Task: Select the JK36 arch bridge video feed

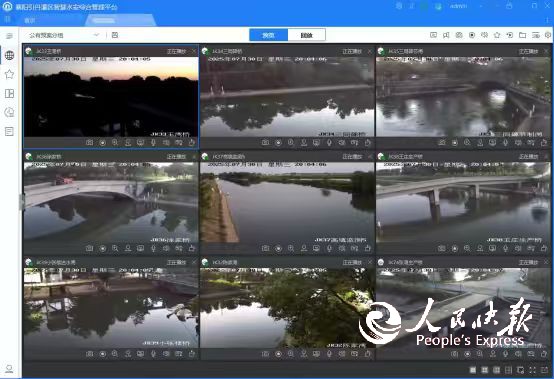Action: coord(111,203)
